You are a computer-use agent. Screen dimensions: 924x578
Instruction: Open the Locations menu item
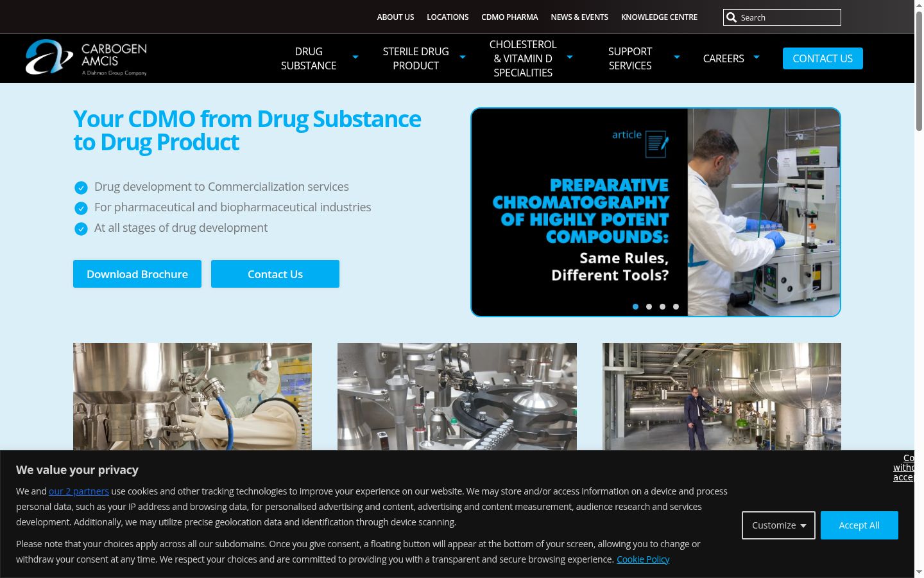(448, 17)
